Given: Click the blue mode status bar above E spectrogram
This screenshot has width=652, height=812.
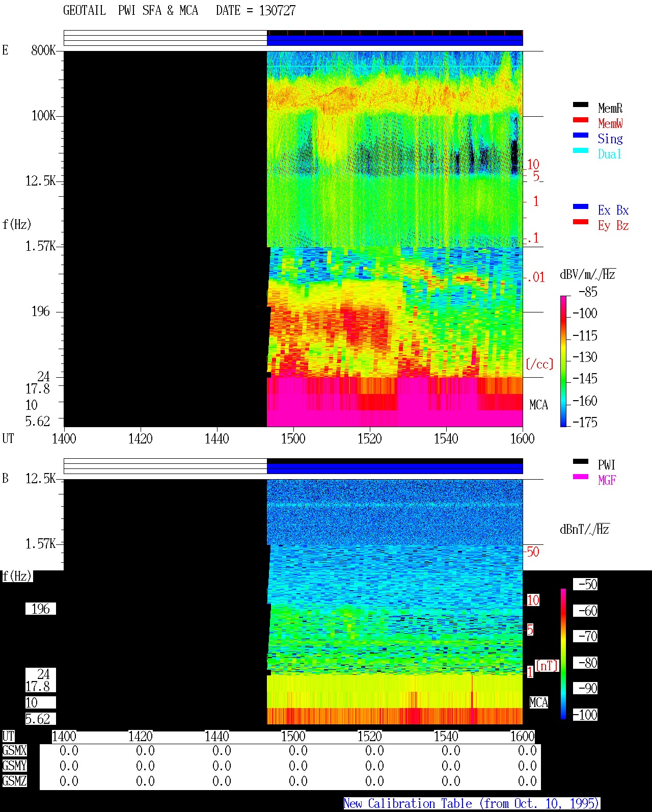Looking at the screenshot, I should coord(395,40).
